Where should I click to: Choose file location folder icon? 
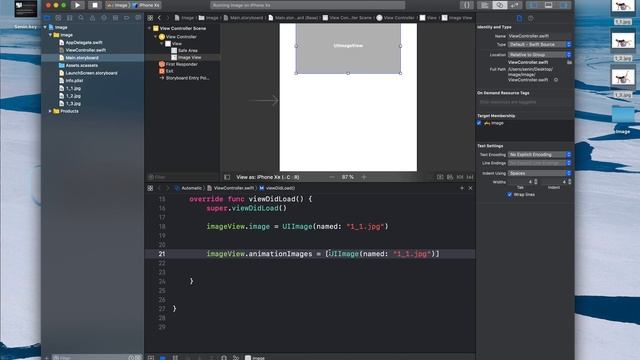click(569, 62)
